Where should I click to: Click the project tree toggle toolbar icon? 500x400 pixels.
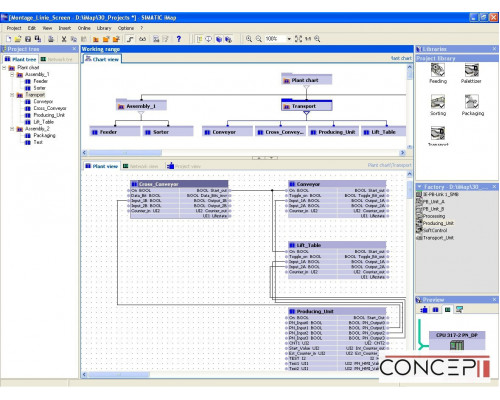coord(199,39)
